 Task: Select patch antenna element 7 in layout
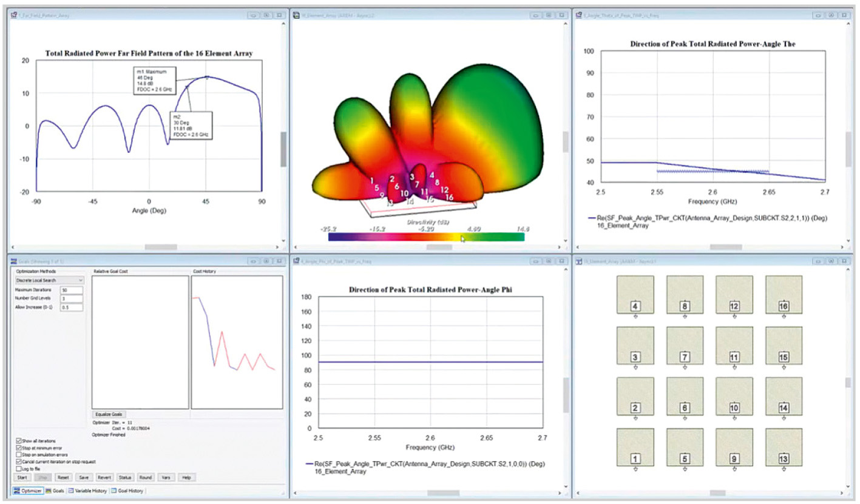(685, 345)
